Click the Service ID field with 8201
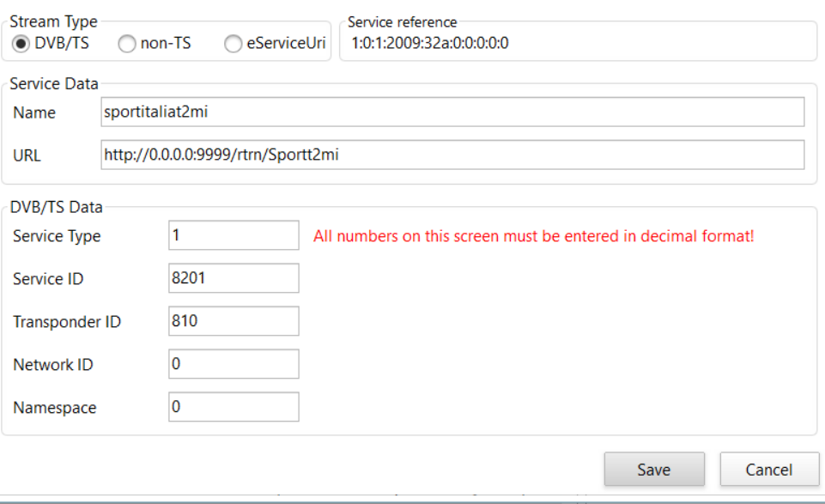 click(x=234, y=278)
